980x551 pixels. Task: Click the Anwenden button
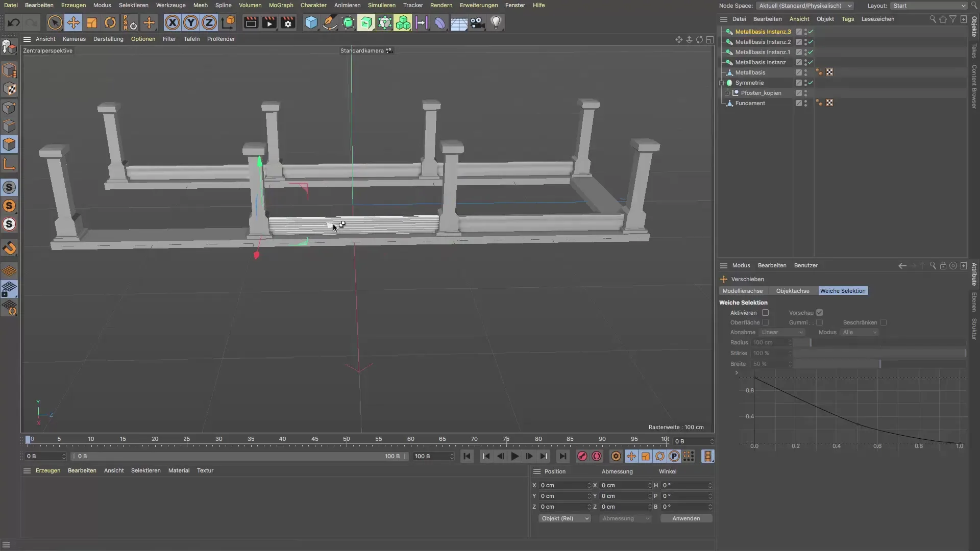[x=686, y=518]
